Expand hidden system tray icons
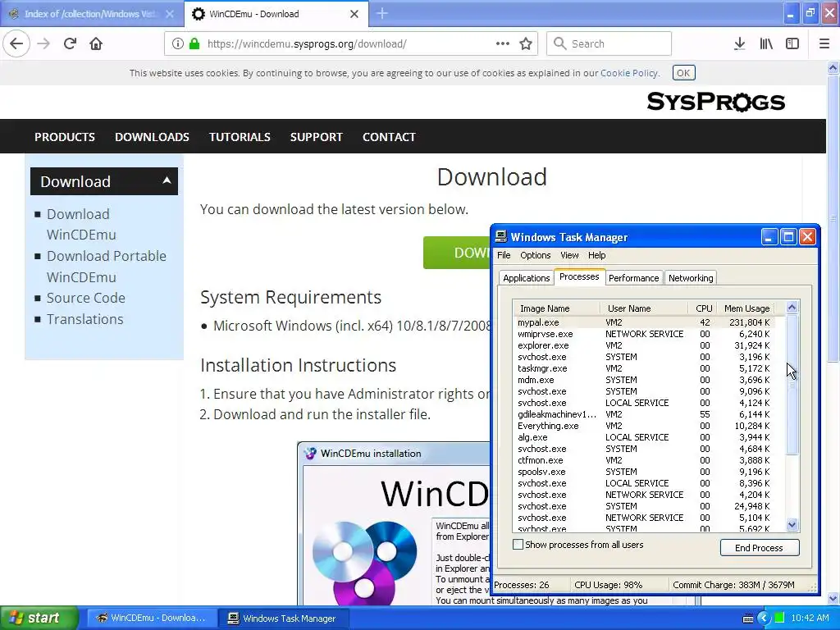 (x=764, y=619)
